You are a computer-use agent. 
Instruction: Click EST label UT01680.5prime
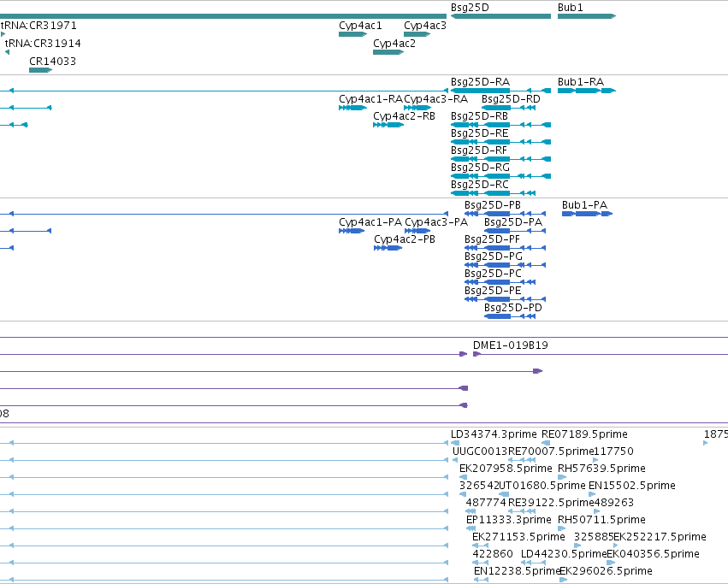(542, 486)
